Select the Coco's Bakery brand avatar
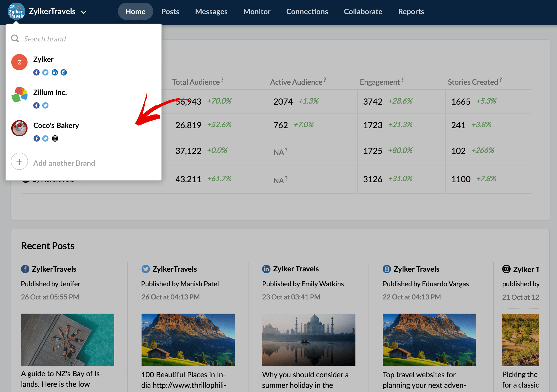The width and height of the screenshot is (557, 392). coord(19,128)
